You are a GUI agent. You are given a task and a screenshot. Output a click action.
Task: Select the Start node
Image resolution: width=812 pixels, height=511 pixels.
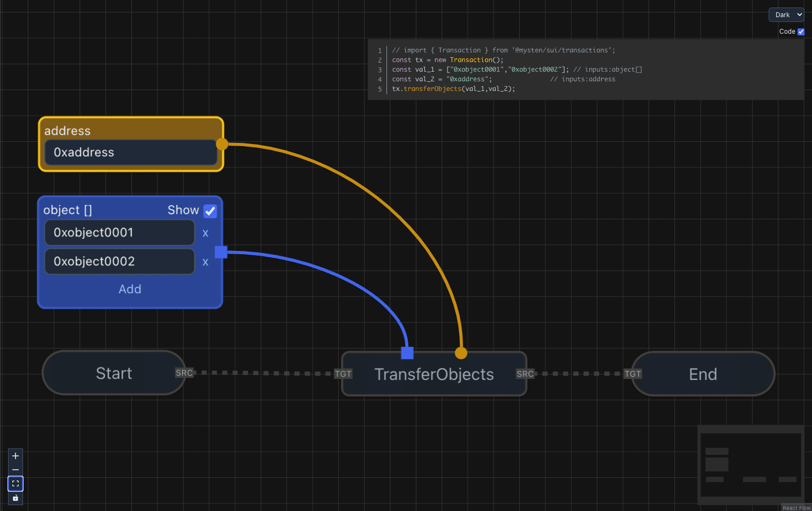pyautogui.click(x=114, y=373)
